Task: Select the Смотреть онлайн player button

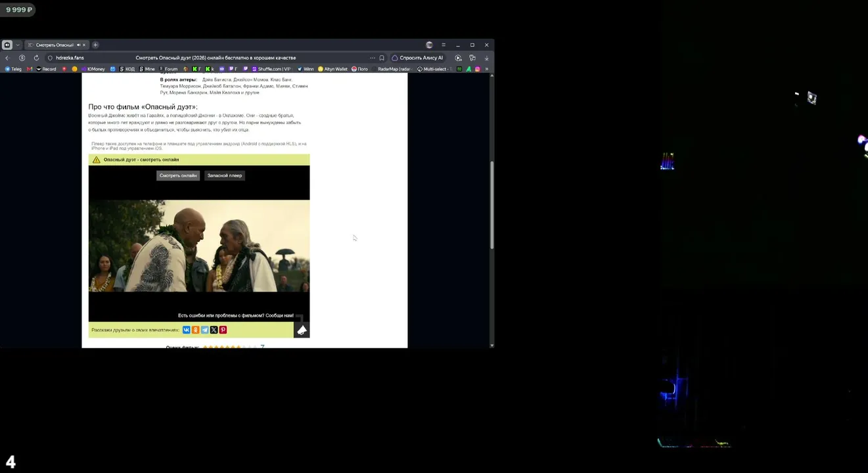Action: click(x=178, y=175)
